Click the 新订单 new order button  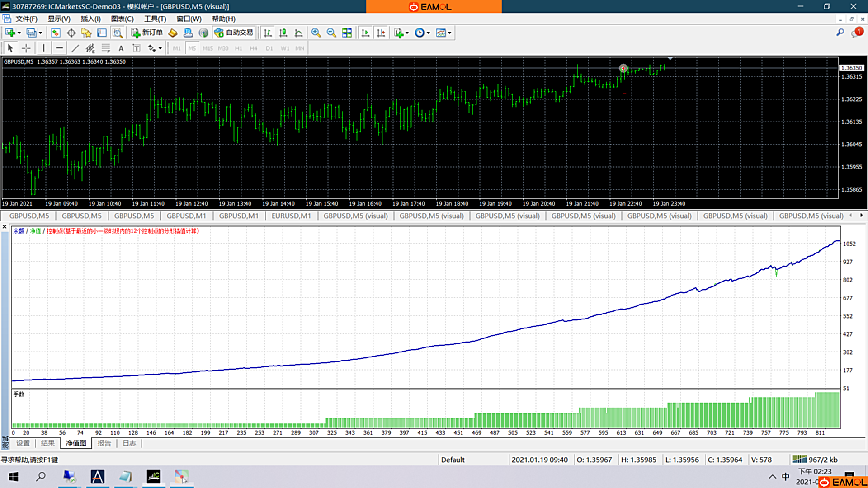(x=147, y=33)
